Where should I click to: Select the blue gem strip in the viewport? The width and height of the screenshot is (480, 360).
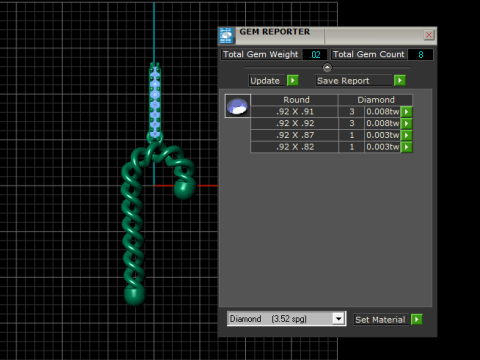coord(155,102)
